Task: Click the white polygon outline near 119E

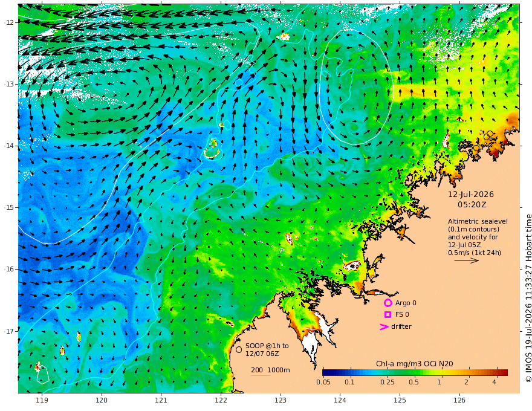Action: (x=43, y=375)
